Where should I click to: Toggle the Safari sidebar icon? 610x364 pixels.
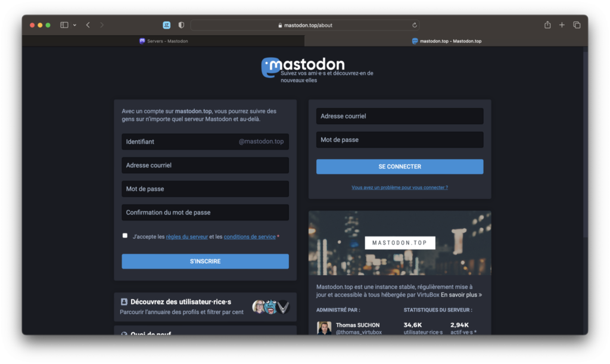click(x=64, y=25)
